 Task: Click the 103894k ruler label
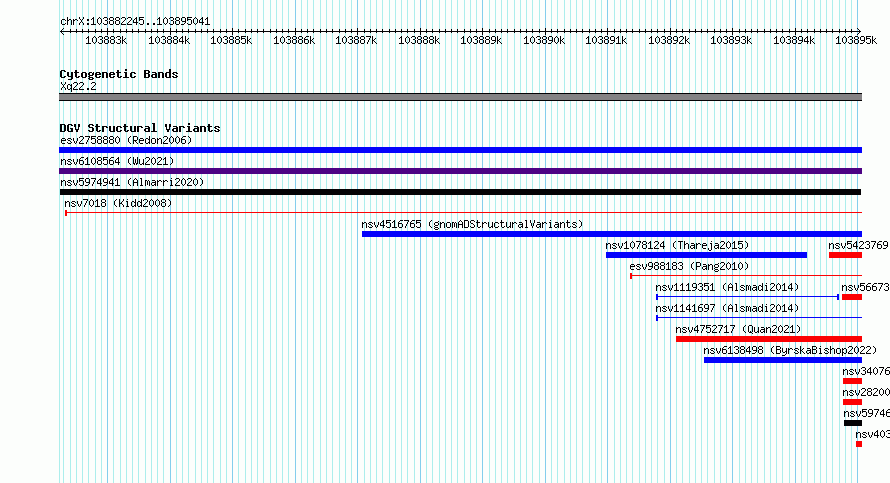coord(794,40)
